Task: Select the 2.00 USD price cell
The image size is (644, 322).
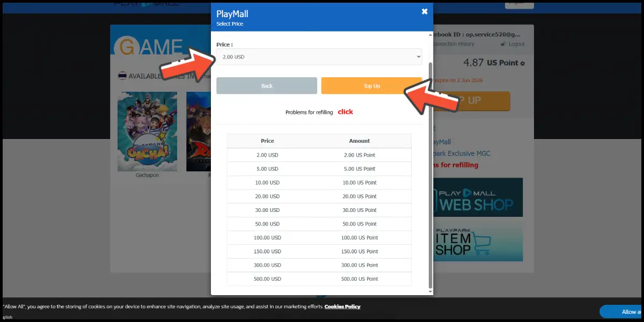Action: pyautogui.click(x=267, y=155)
